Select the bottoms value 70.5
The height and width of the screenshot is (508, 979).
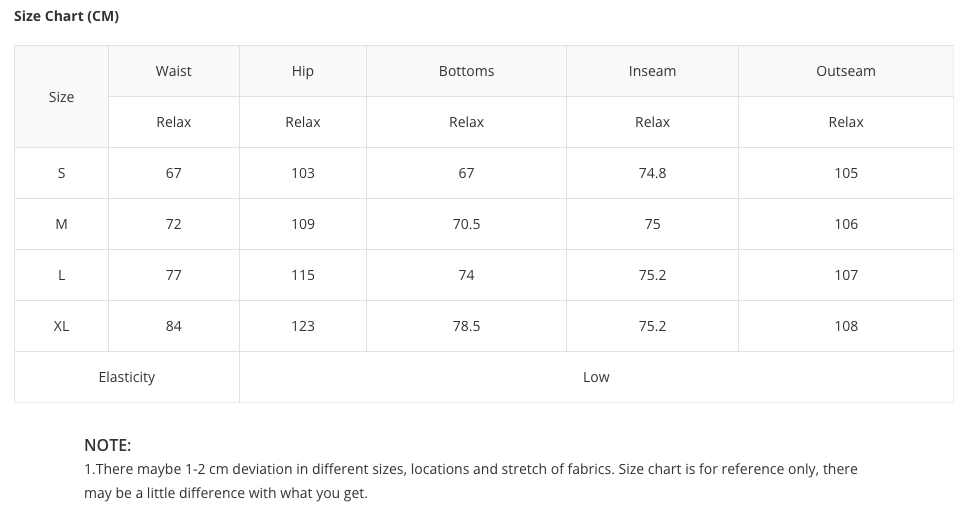[466, 224]
